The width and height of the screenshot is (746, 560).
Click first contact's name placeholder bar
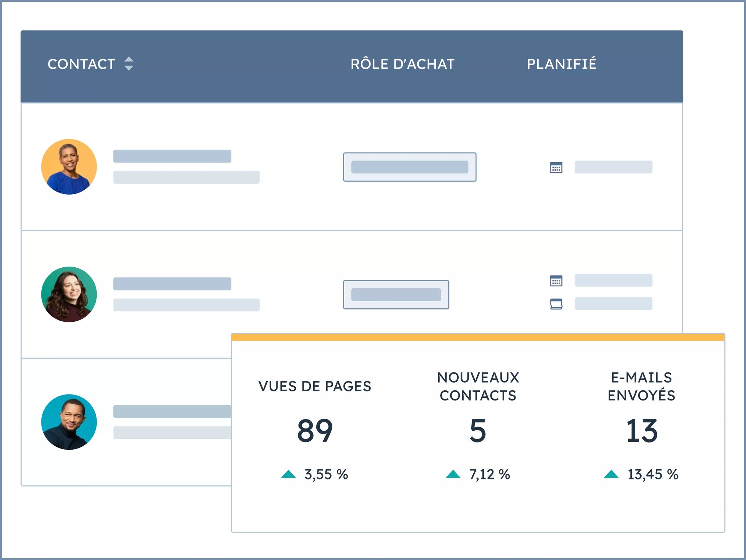click(172, 156)
